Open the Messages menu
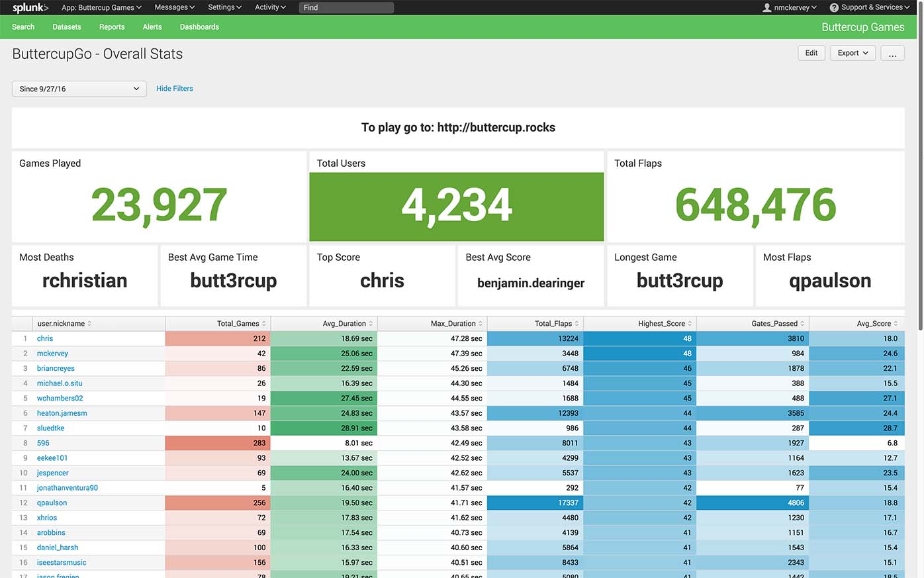 [x=174, y=8]
